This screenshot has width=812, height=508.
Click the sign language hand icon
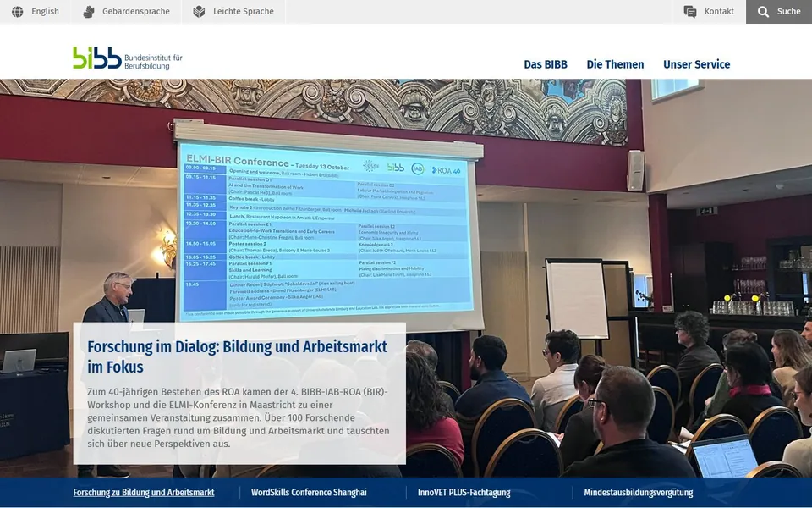[x=89, y=11]
